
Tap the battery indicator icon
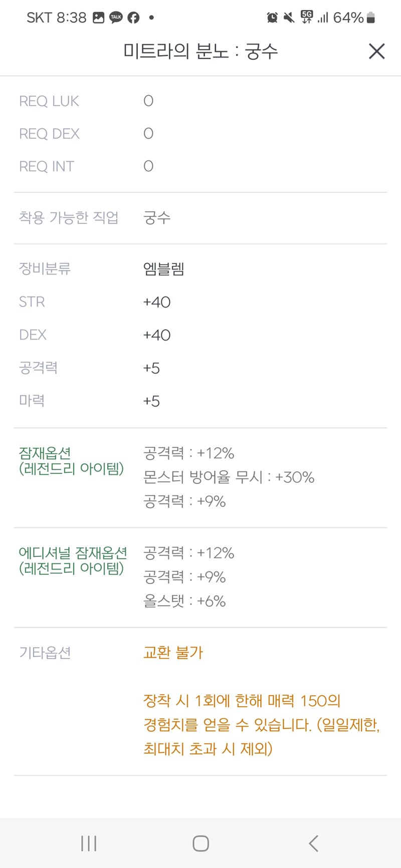[371, 18]
